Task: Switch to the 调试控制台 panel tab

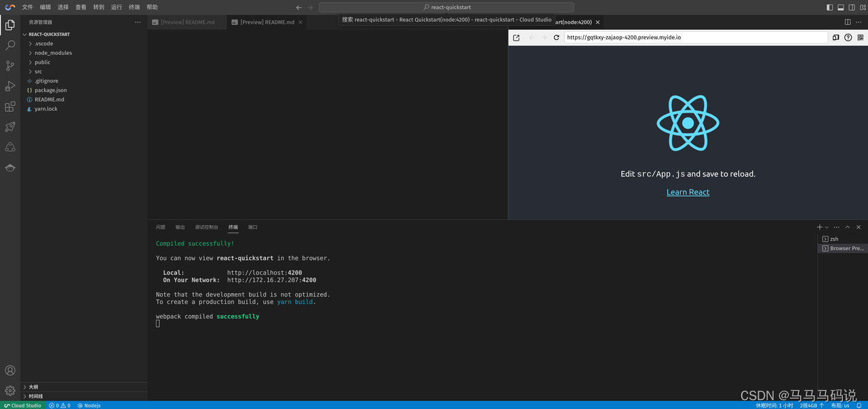Action: click(207, 227)
